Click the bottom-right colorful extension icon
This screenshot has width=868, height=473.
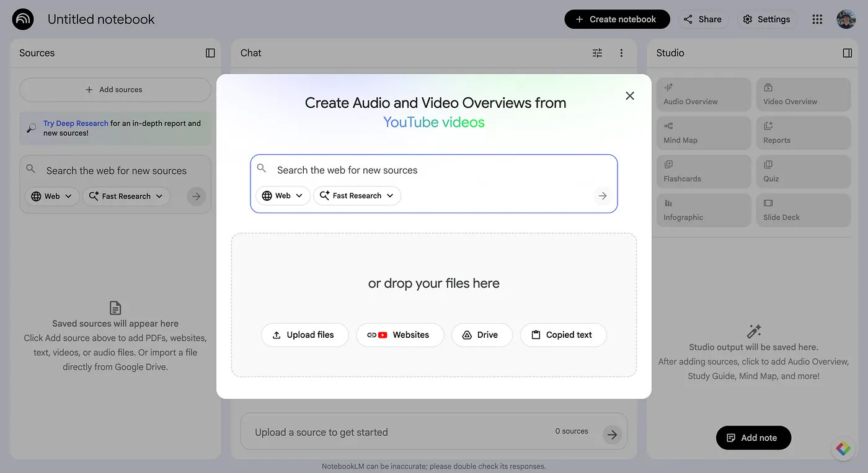point(843,449)
